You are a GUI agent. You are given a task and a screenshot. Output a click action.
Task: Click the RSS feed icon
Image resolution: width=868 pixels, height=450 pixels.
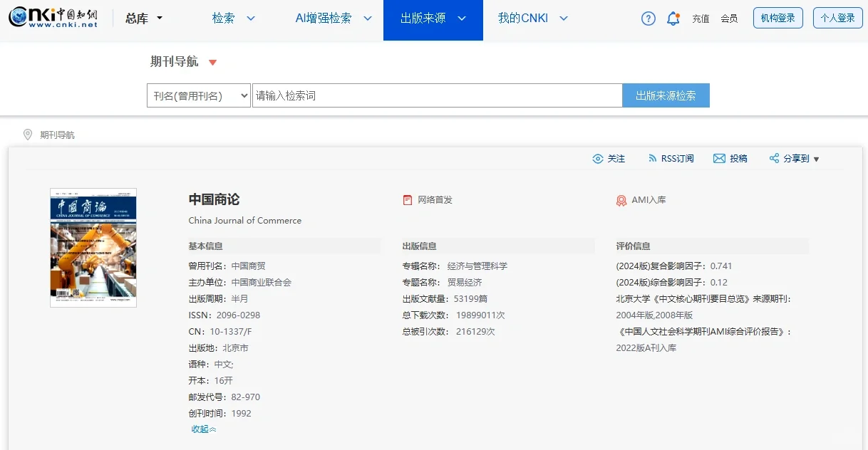tap(652, 159)
